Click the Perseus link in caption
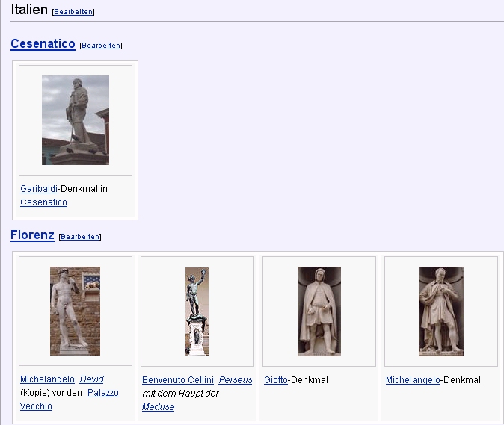The image size is (504, 425). pos(235,380)
